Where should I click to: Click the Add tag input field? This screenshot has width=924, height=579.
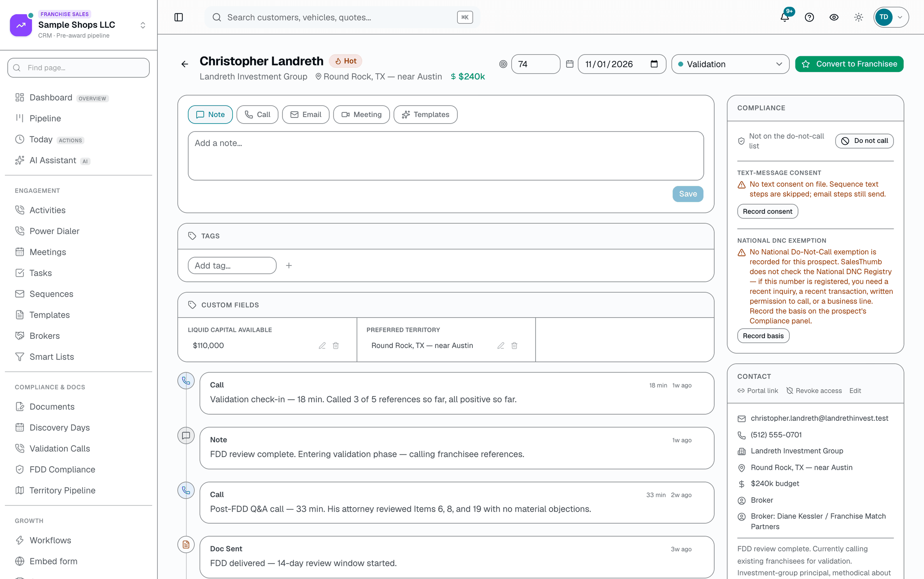(x=232, y=266)
